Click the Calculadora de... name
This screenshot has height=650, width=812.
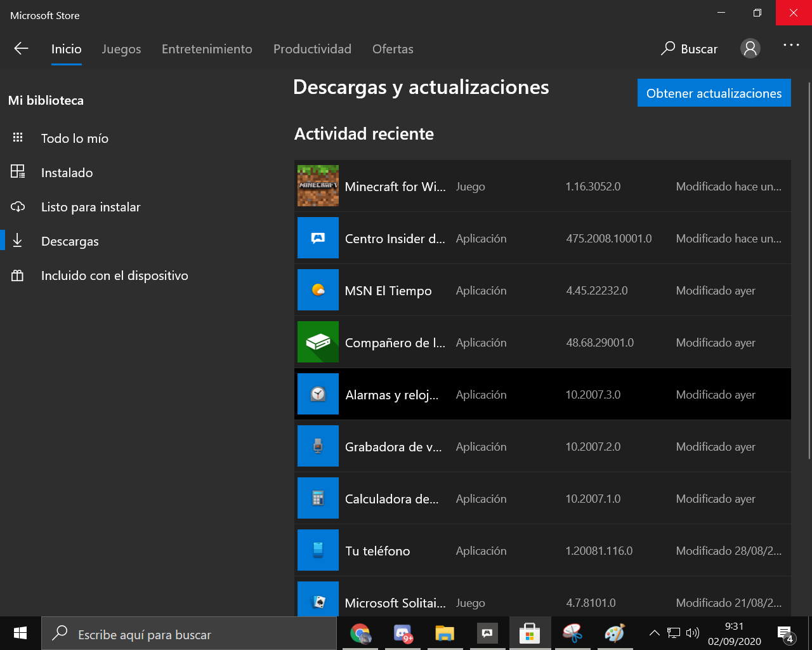click(392, 499)
